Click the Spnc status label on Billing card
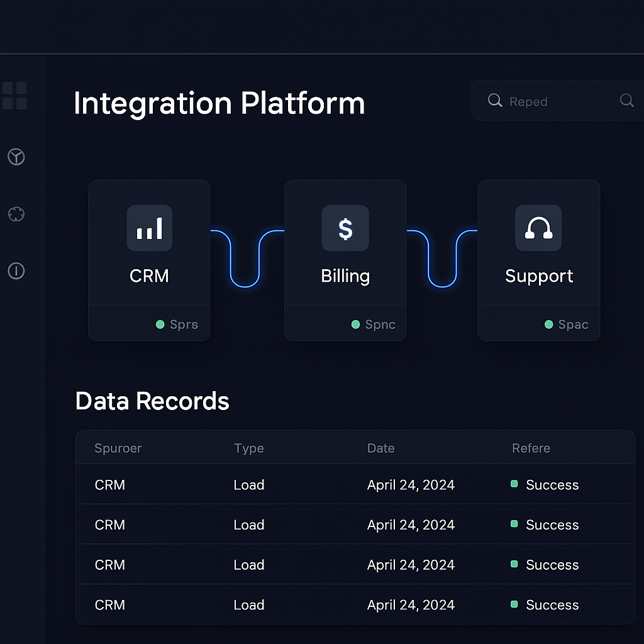Viewport: 644px width, 644px height. [380, 325]
